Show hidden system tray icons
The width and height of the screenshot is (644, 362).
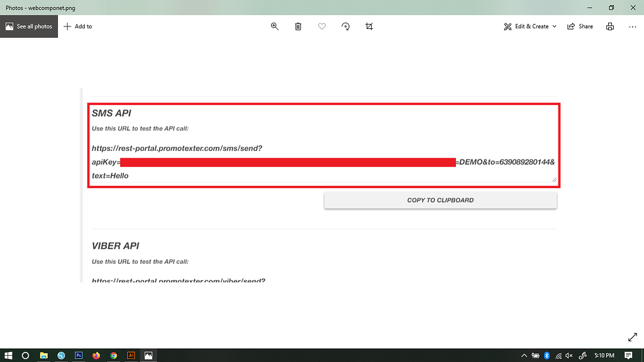pyautogui.click(x=524, y=356)
